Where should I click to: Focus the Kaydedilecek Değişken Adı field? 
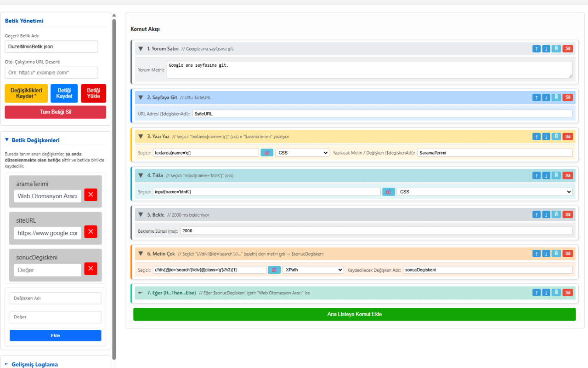(x=488, y=270)
